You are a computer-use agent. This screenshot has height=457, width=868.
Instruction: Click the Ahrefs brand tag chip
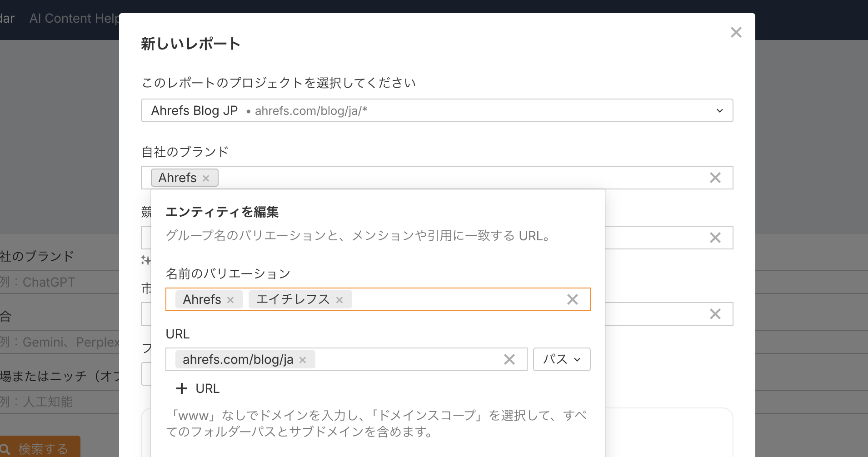pyautogui.click(x=177, y=178)
